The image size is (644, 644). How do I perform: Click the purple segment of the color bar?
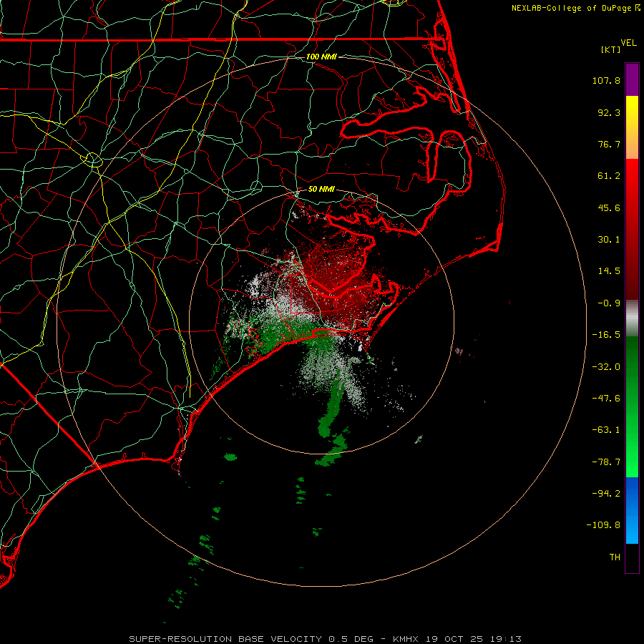pyautogui.click(x=632, y=79)
